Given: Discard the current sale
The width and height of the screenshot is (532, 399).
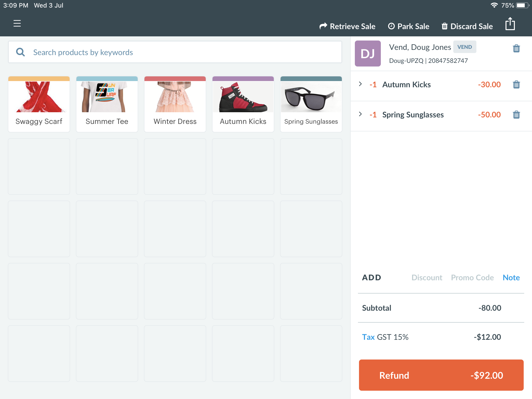Looking at the screenshot, I should [467, 26].
